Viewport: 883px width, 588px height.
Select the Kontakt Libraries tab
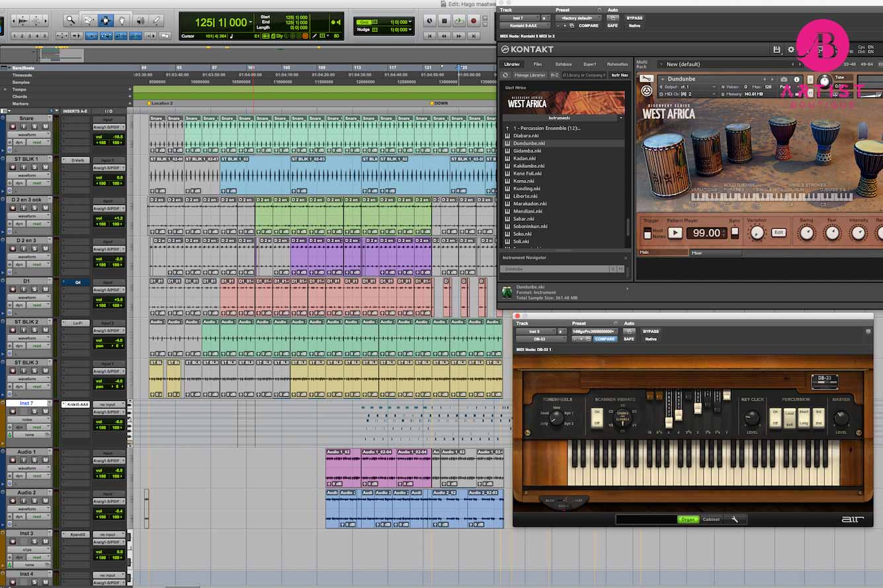point(512,64)
